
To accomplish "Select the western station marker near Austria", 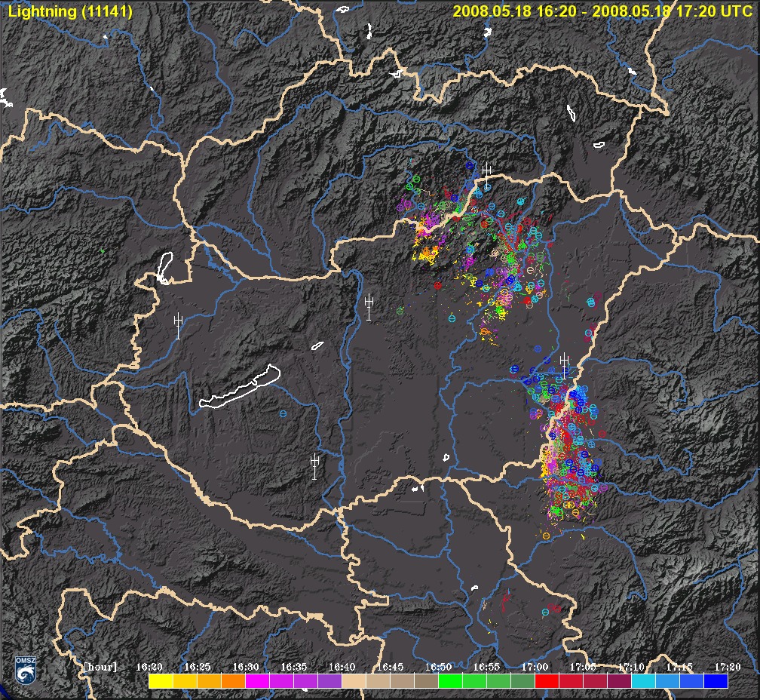I will [x=178, y=325].
